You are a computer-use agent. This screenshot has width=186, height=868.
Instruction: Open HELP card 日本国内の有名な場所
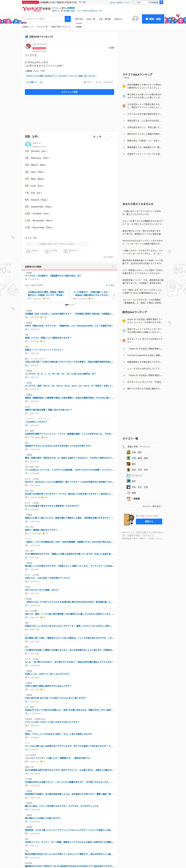[x=47, y=295]
